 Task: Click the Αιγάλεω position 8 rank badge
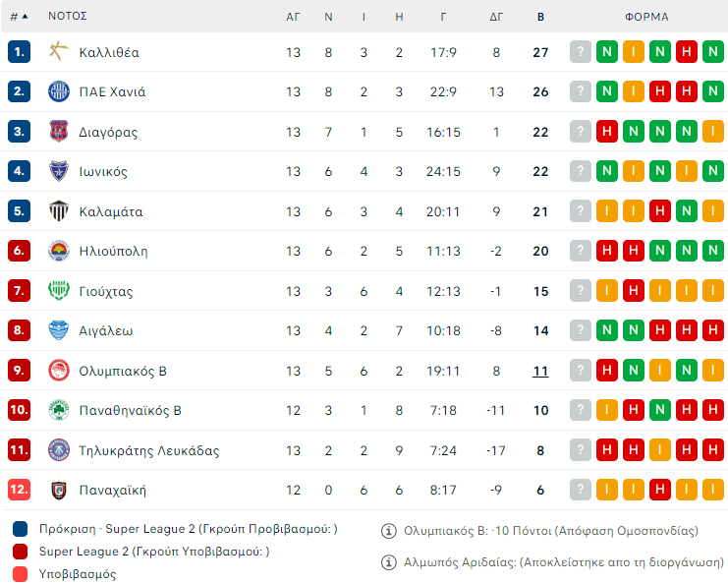click(x=19, y=331)
